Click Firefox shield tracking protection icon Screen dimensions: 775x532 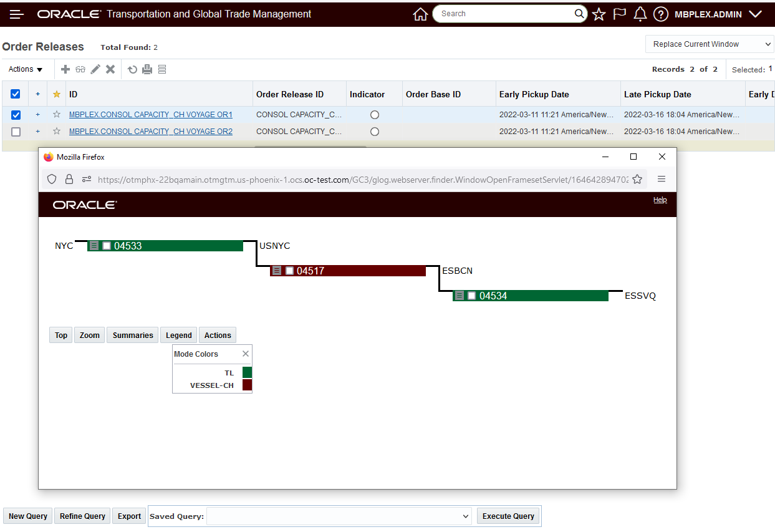[52, 179]
